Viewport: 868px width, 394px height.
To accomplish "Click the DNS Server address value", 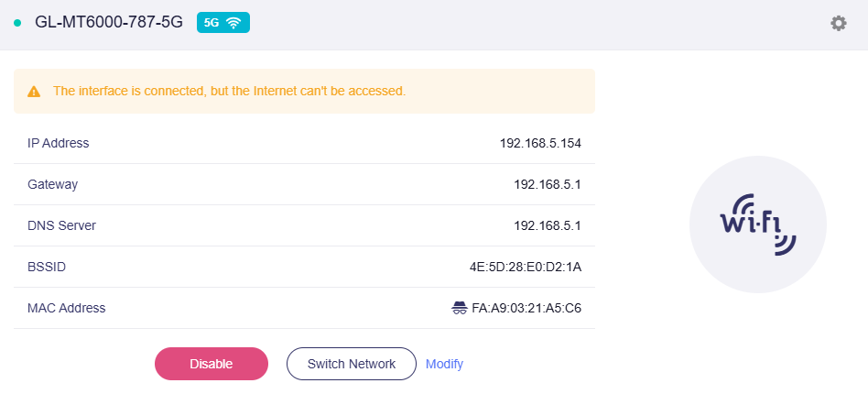I will [548, 226].
